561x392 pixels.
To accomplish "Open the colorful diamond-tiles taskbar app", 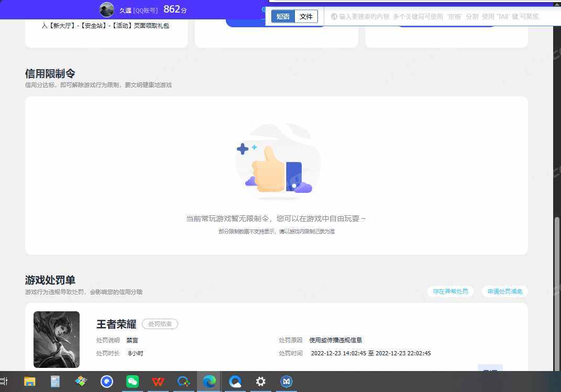I will coord(81,382).
